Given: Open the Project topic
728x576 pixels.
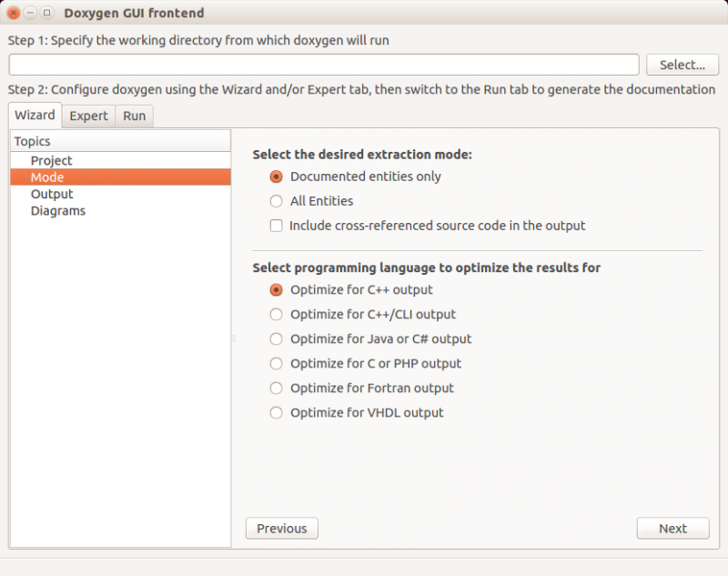Looking at the screenshot, I should tap(52, 161).
